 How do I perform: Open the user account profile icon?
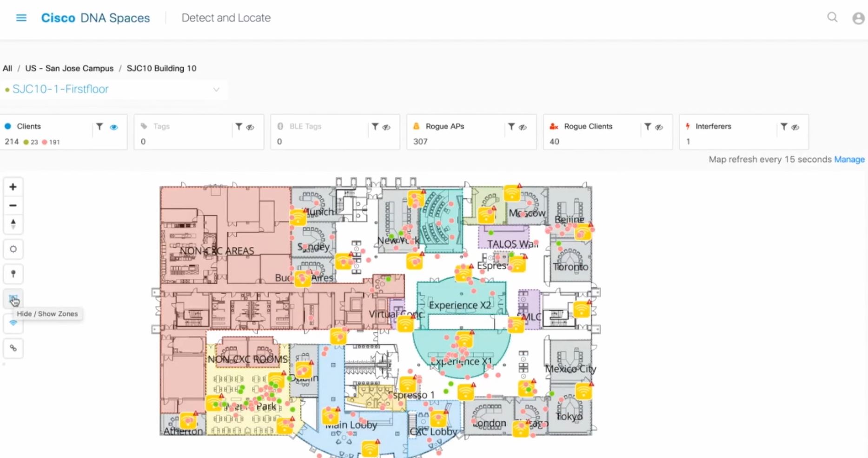tap(858, 18)
